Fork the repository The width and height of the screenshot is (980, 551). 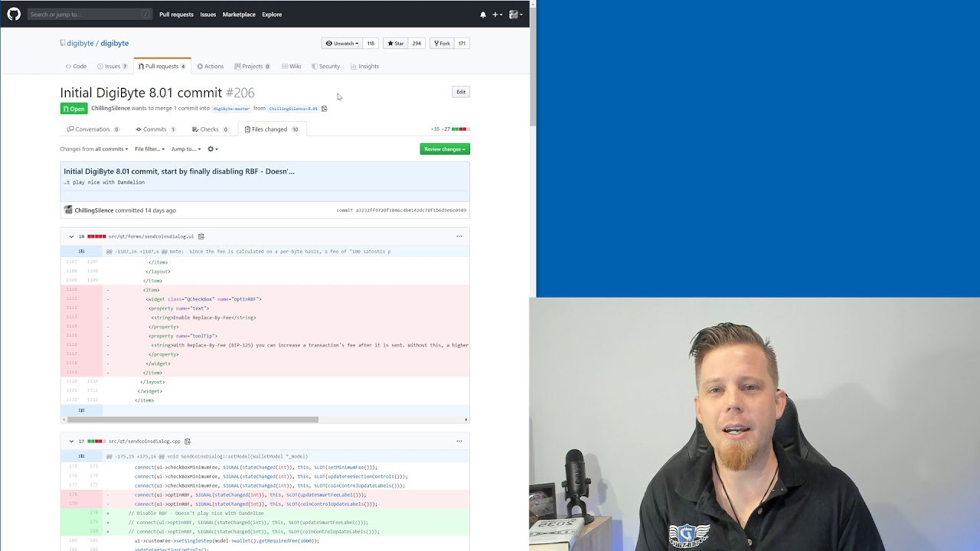pos(442,44)
